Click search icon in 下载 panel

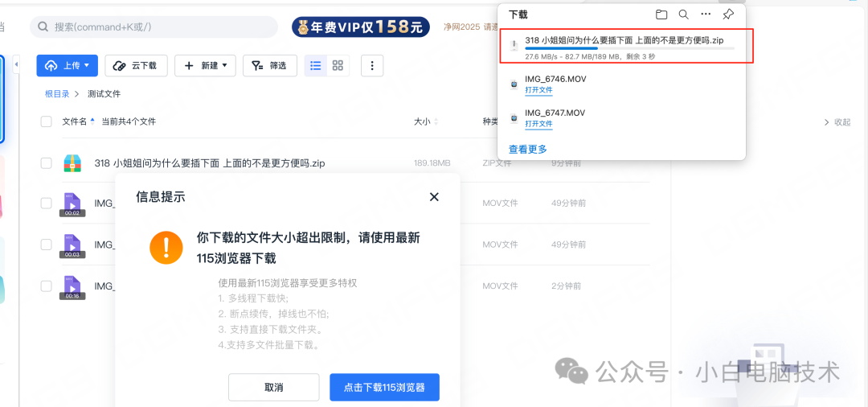point(684,14)
